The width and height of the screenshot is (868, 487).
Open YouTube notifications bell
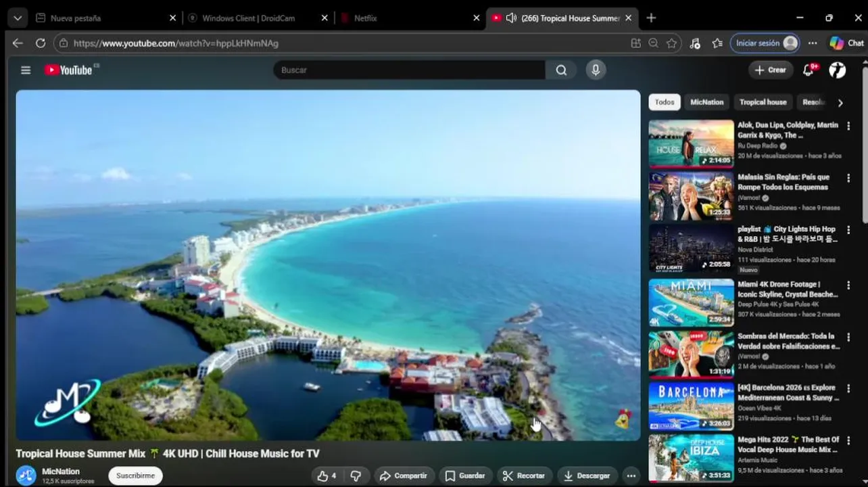click(809, 70)
